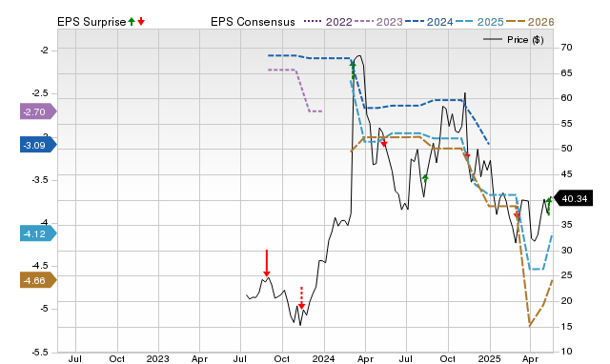
Task: Click the 30 price axis label
Action: [x=566, y=251]
